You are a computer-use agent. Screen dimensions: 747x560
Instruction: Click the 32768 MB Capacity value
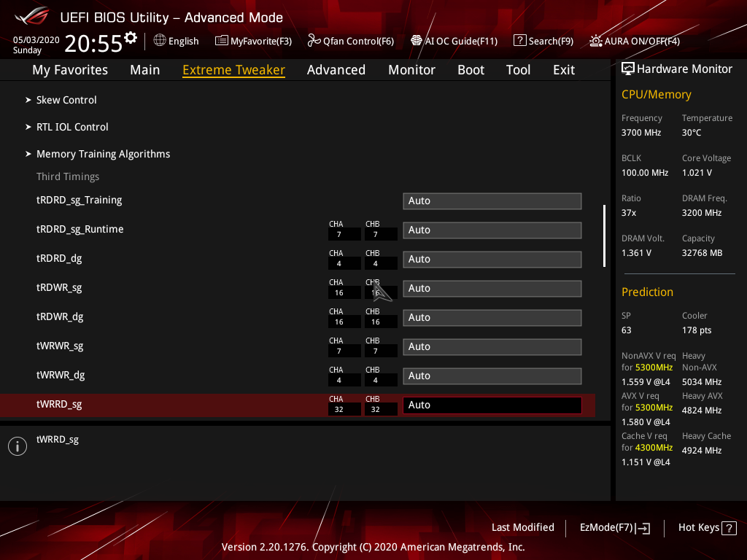point(702,253)
